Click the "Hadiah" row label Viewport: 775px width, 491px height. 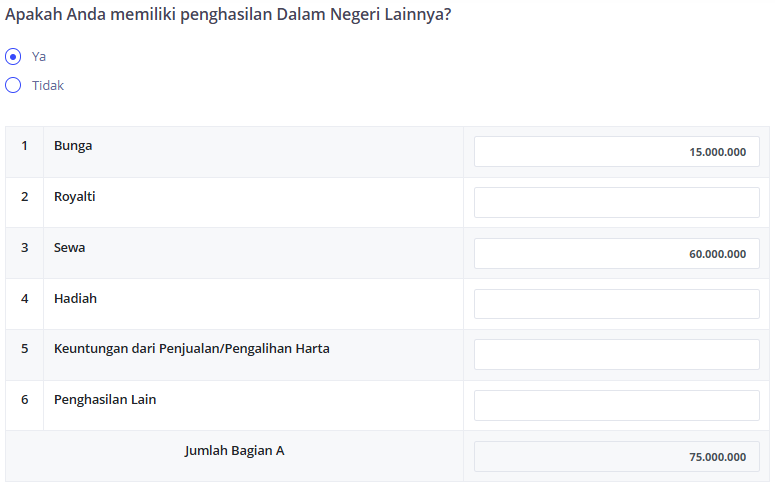point(76,299)
